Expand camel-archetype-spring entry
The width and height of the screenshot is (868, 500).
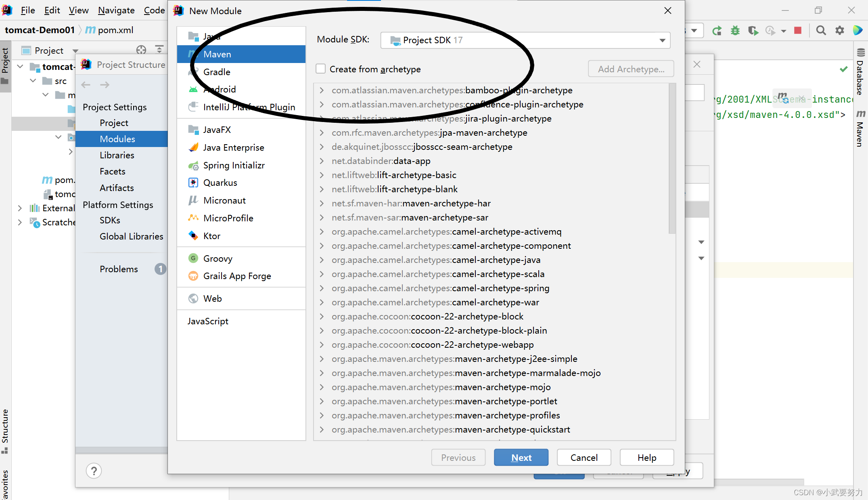click(322, 288)
